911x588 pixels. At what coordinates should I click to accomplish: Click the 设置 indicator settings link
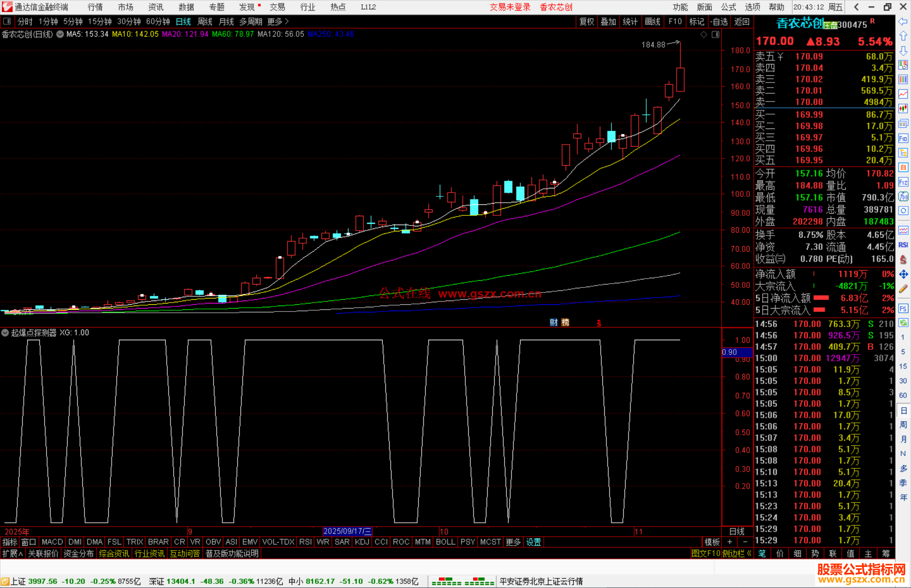pos(534,542)
